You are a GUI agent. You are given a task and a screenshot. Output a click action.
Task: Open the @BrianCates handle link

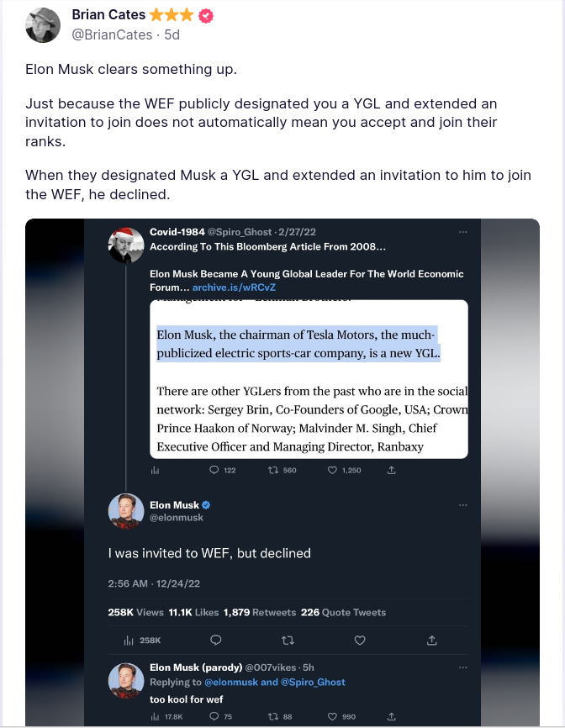click(x=113, y=34)
